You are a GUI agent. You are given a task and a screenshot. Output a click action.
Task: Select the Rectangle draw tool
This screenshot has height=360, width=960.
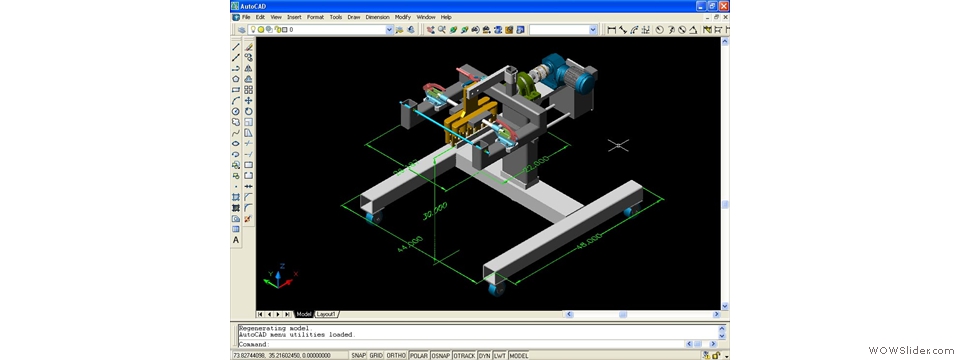[236, 89]
